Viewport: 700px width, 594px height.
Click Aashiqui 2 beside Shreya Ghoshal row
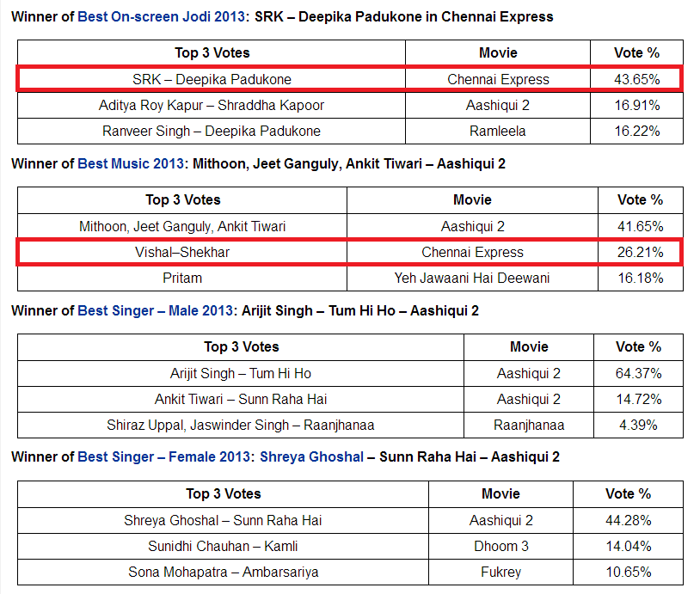500,520
